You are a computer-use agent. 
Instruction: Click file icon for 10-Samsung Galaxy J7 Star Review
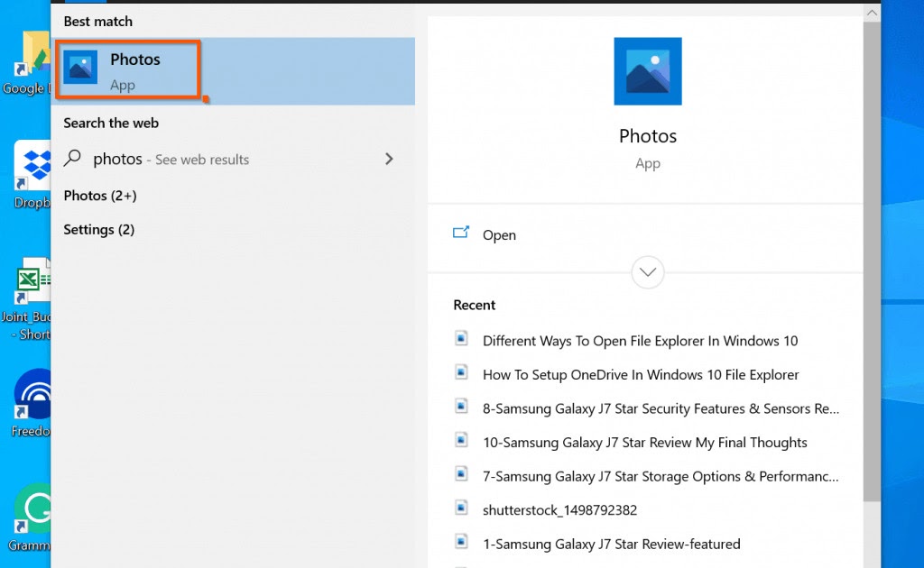(461, 440)
